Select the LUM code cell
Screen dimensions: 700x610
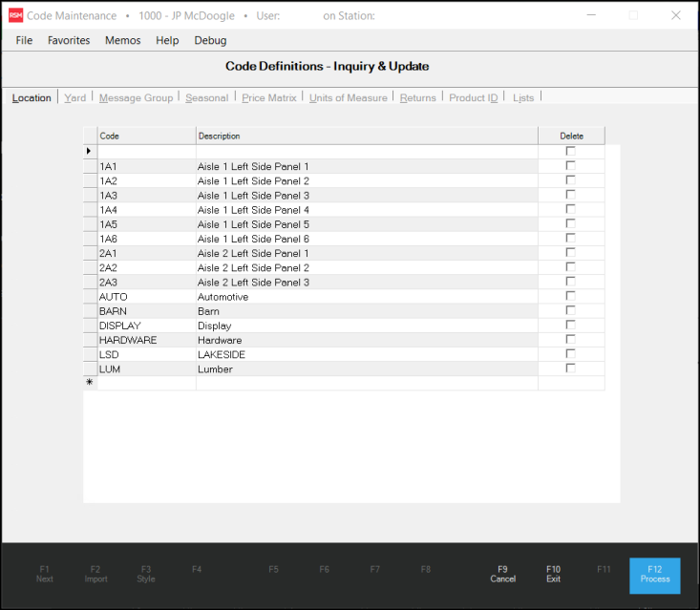pyautogui.click(x=146, y=369)
